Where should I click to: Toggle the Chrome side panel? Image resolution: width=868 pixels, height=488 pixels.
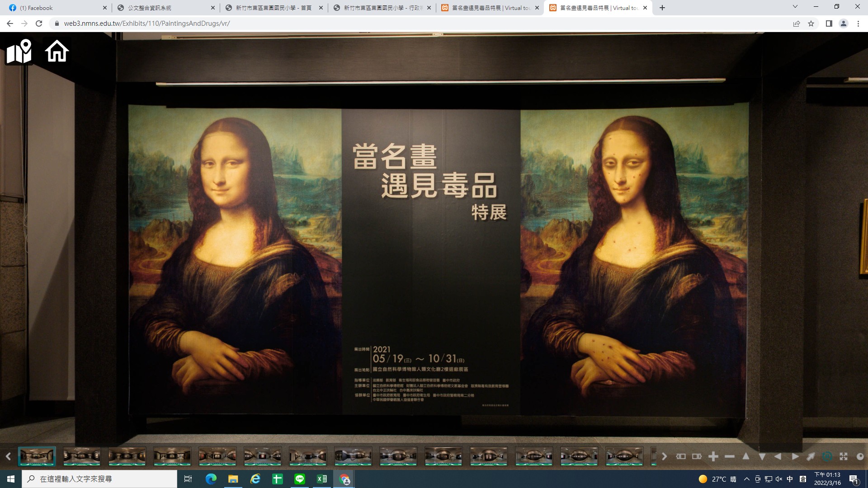829,23
